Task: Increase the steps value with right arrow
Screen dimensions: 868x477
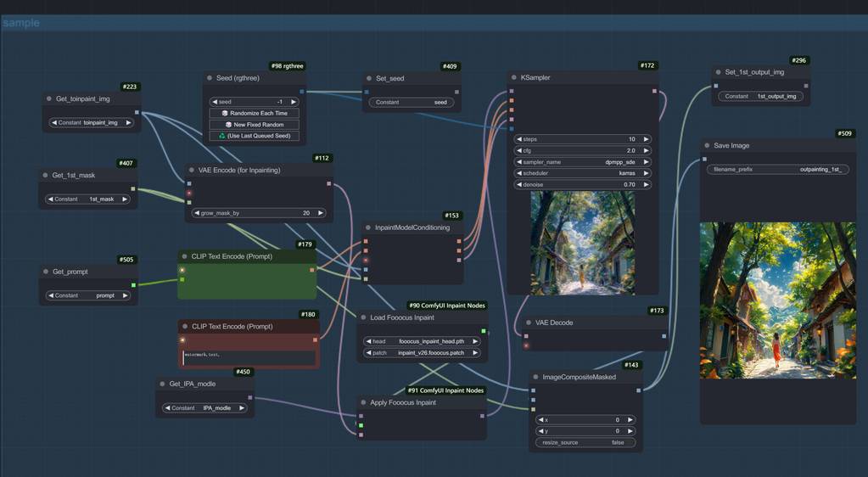Action: [647, 139]
